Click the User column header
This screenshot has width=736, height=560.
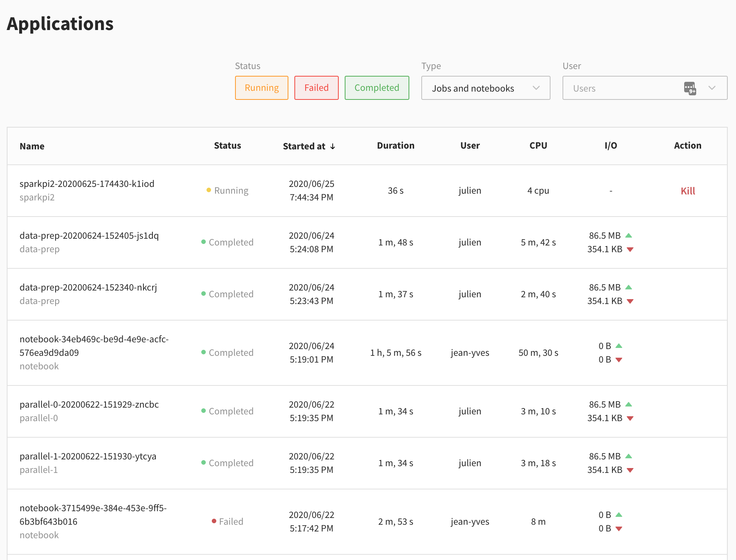click(470, 146)
